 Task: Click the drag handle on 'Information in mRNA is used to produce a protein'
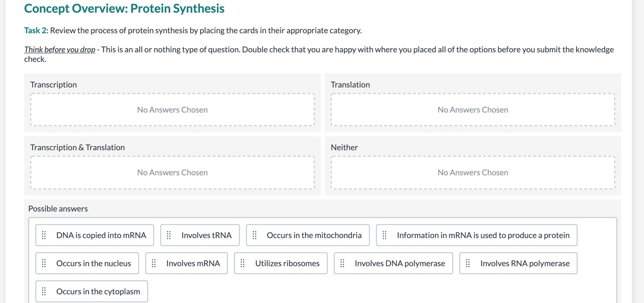tap(384, 235)
